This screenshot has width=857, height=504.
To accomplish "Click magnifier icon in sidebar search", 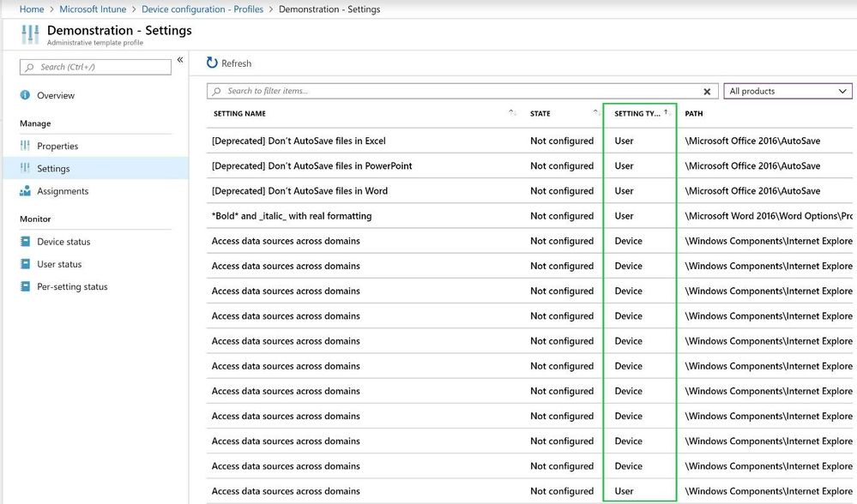I will 29,67.
